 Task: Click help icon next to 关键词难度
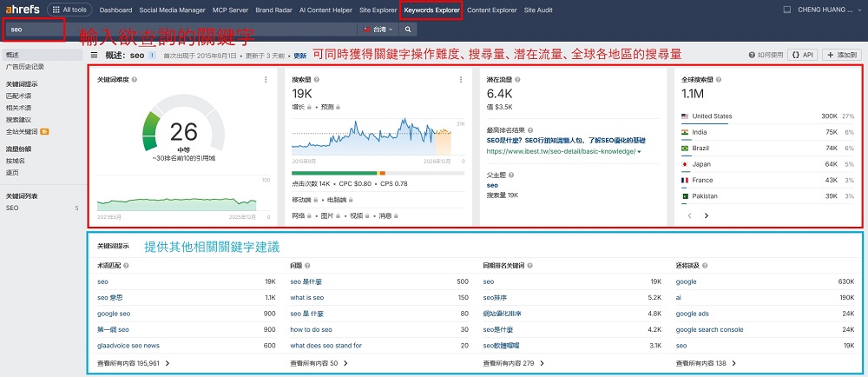pyautogui.click(x=135, y=80)
